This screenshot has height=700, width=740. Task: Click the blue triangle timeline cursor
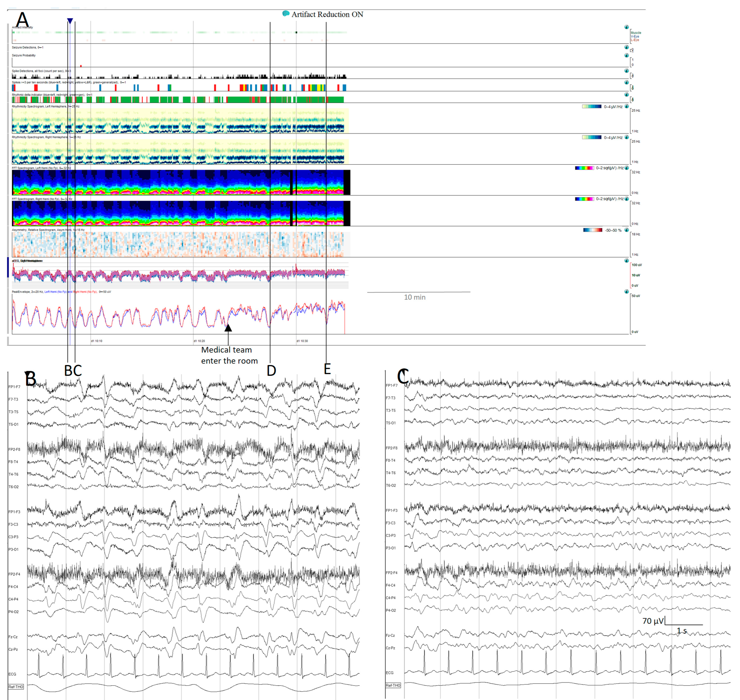(70, 20)
